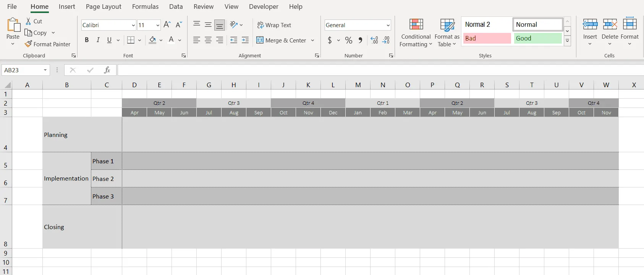The image size is (644, 275).
Task: Click the Format Painter brush icon
Action: click(x=28, y=44)
